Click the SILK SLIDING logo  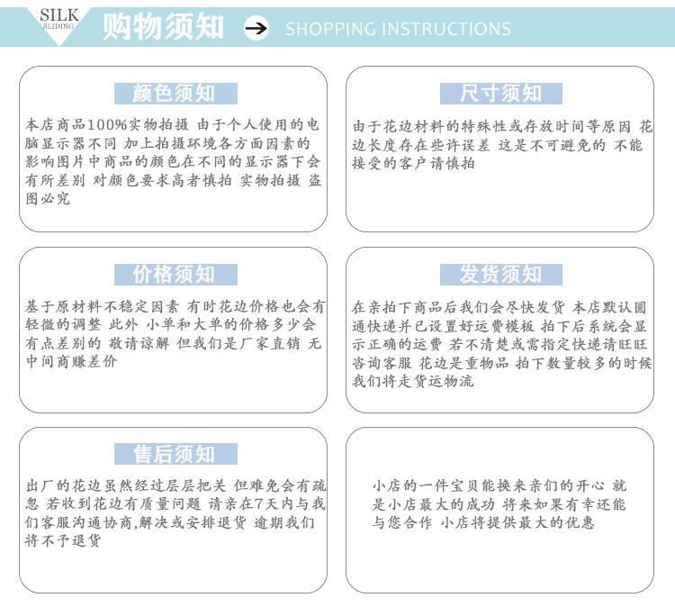pyautogui.click(x=59, y=20)
